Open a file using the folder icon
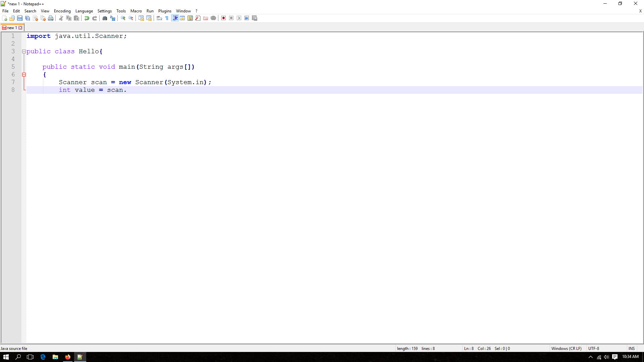 point(12,18)
